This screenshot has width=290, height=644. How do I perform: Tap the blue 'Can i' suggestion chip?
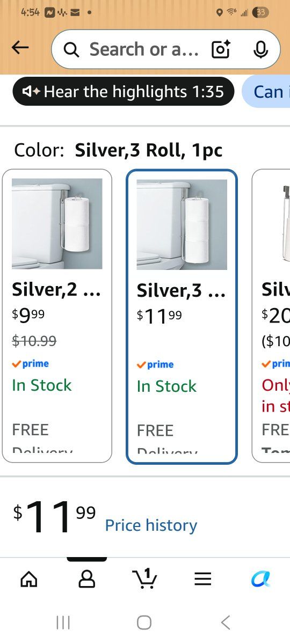click(x=266, y=92)
